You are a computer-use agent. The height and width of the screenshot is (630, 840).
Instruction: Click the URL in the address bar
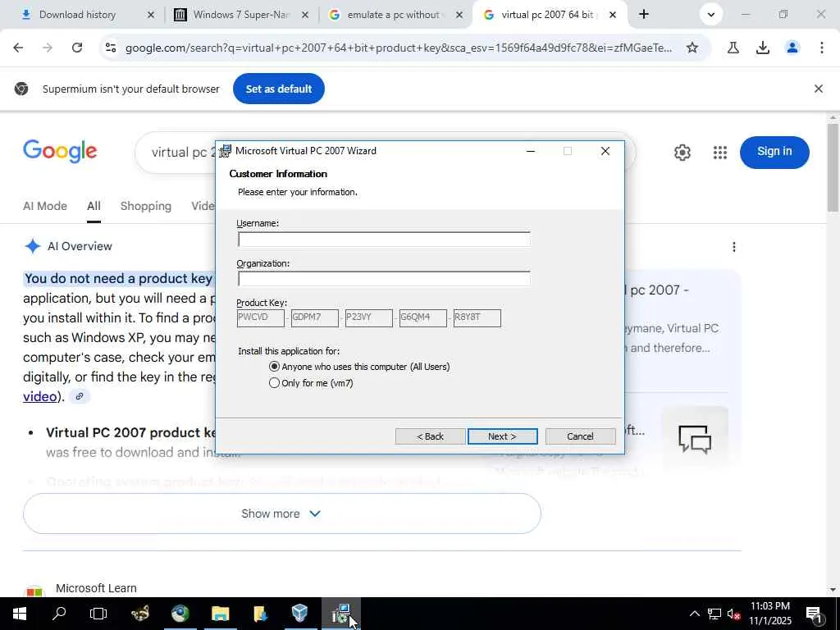point(398,48)
